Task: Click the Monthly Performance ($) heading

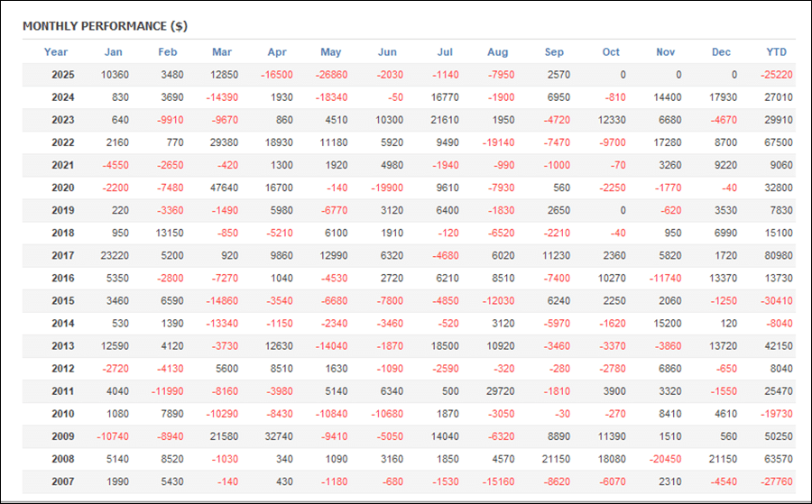Action: (x=106, y=26)
